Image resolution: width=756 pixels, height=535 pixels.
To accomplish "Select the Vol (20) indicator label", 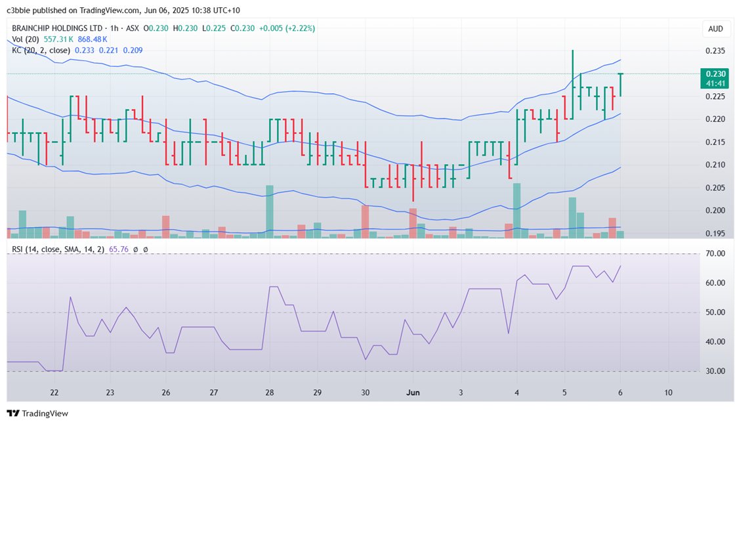I will tap(25, 39).
